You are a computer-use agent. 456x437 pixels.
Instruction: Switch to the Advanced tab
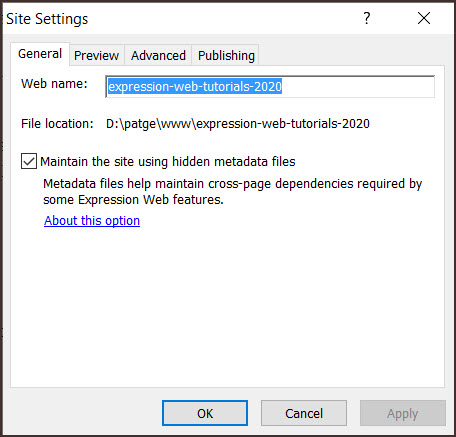158,55
